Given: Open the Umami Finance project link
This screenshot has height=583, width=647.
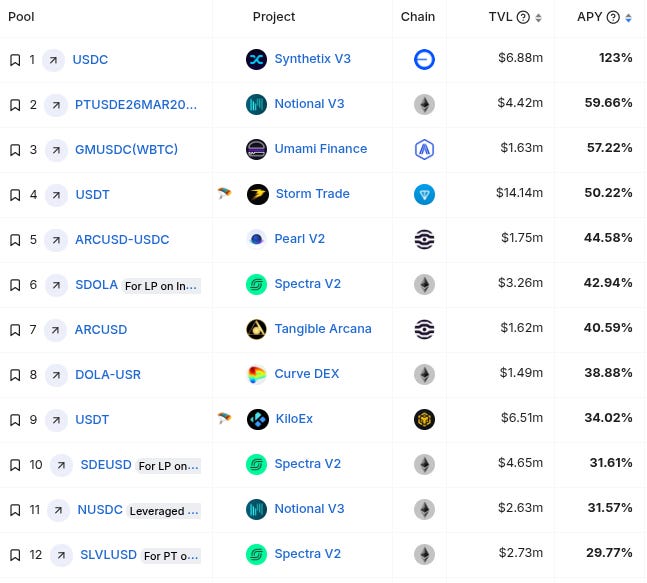Looking at the screenshot, I should [x=321, y=149].
